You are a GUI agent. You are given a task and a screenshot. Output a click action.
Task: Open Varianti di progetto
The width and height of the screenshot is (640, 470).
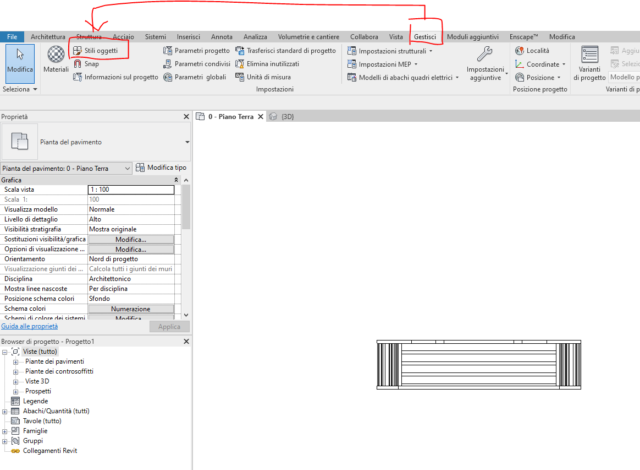pos(589,63)
